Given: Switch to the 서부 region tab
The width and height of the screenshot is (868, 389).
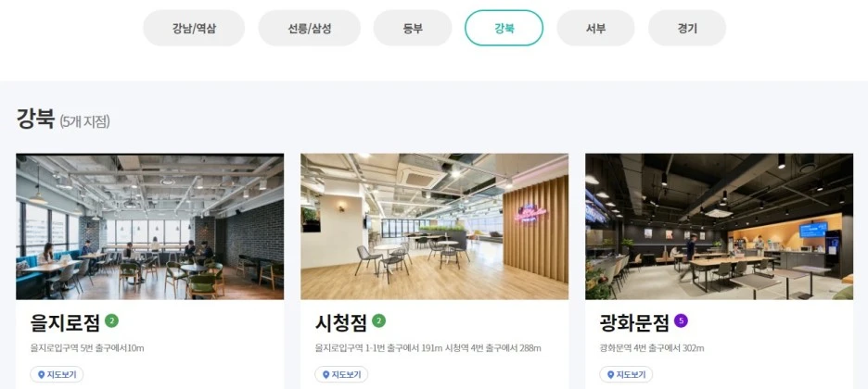Looking at the screenshot, I should [595, 28].
